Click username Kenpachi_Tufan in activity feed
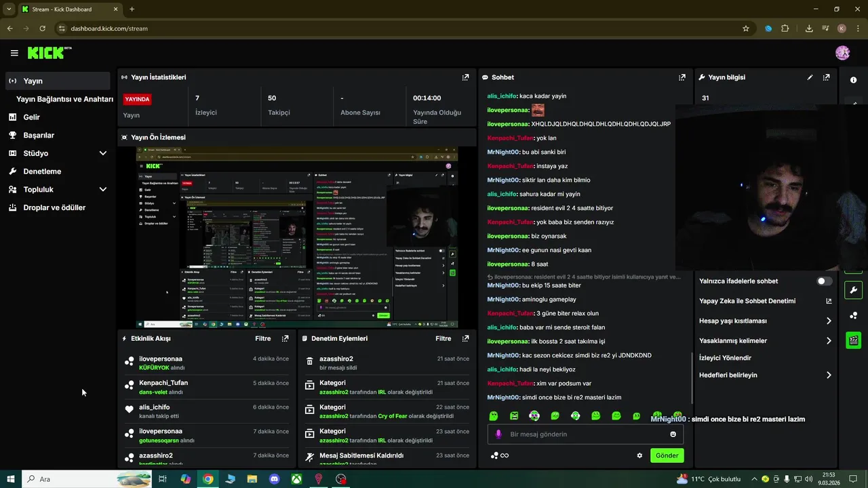Image resolution: width=868 pixels, height=488 pixels. click(x=163, y=383)
